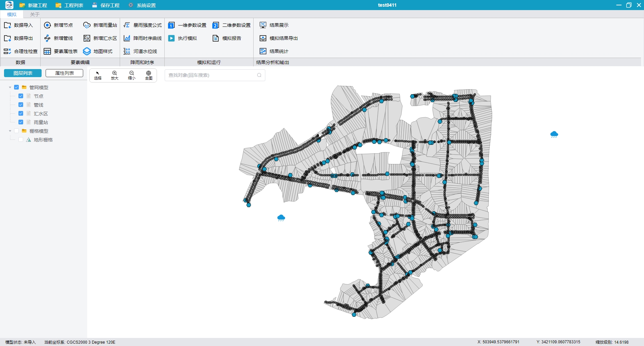This screenshot has width=644, height=346.
Task: Click the 合理性检查 validity check icon
Action: pos(7,51)
